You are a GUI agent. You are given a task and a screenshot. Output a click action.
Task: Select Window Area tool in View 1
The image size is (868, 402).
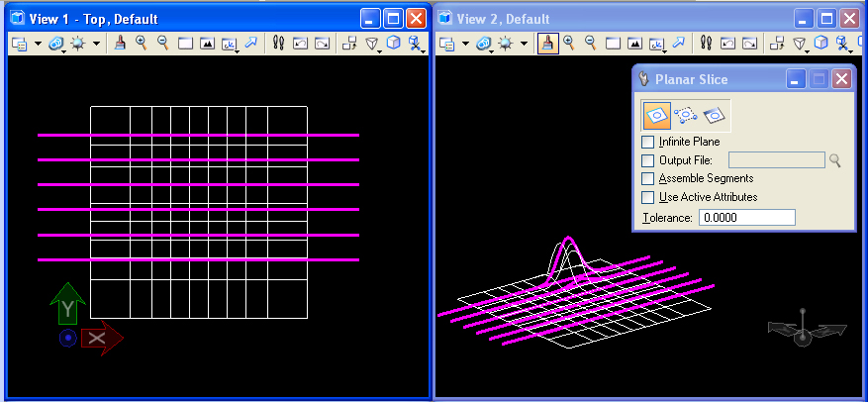(x=185, y=44)
